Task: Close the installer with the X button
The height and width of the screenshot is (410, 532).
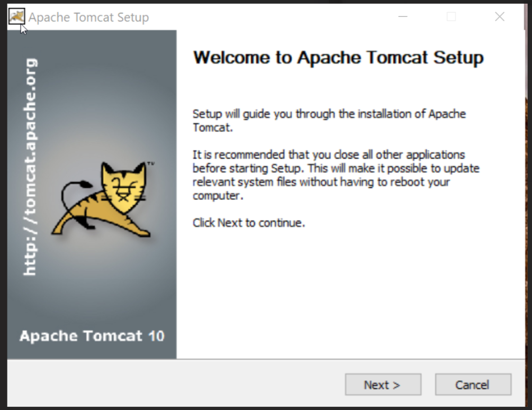Action: point(499,16)
